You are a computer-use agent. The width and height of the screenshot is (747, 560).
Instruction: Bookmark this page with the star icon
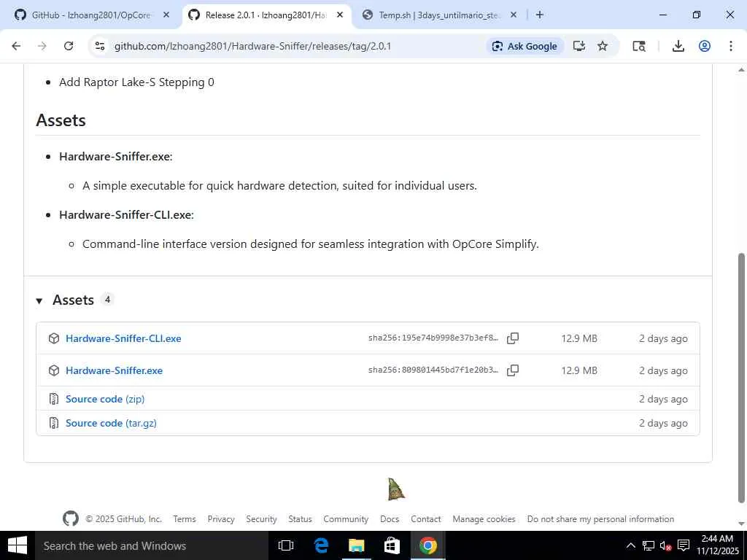point(603,46)
